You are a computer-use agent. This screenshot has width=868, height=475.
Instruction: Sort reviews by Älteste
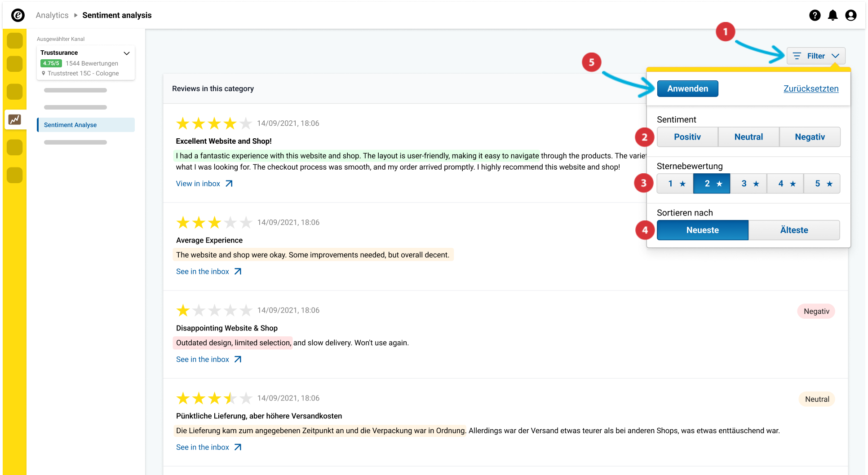794,230
